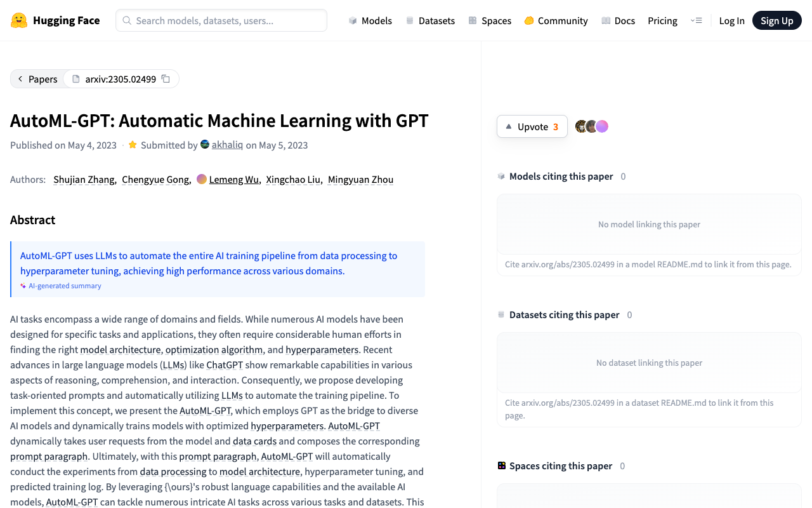Click the icon by Datasets citing this paper

click(x=501, y=314)
